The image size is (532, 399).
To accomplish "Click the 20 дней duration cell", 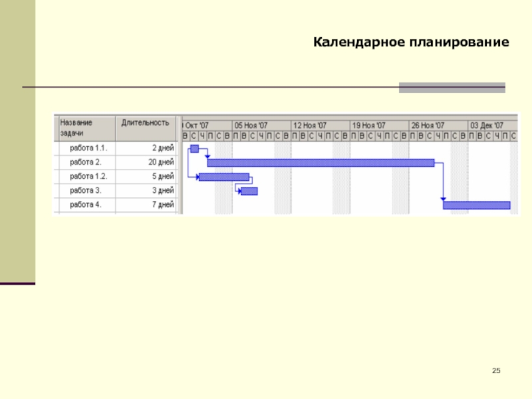I will click(x=160, y=162).
